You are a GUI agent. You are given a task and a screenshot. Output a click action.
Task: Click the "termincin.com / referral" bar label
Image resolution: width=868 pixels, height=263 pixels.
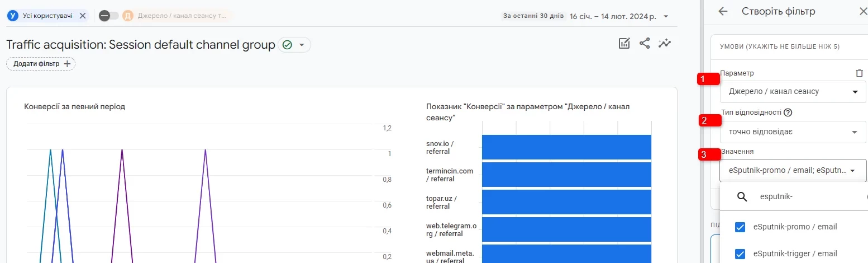450,175
